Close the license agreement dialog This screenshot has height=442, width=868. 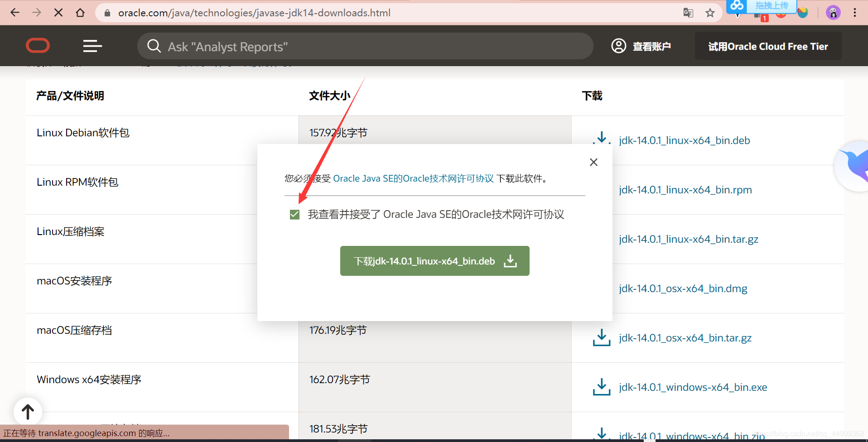point(593,162)
